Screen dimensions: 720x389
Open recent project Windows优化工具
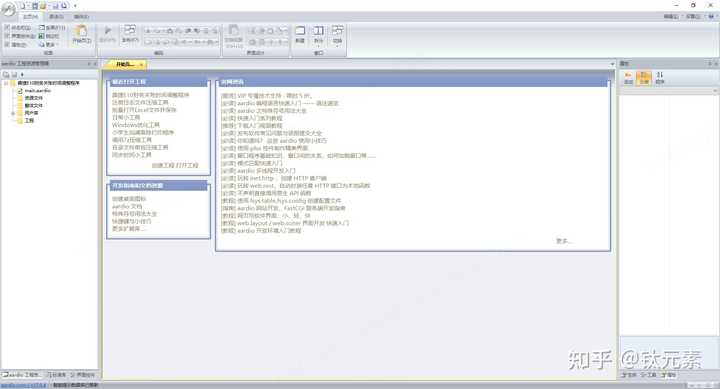pyautogui.click(x=135, y=125)
